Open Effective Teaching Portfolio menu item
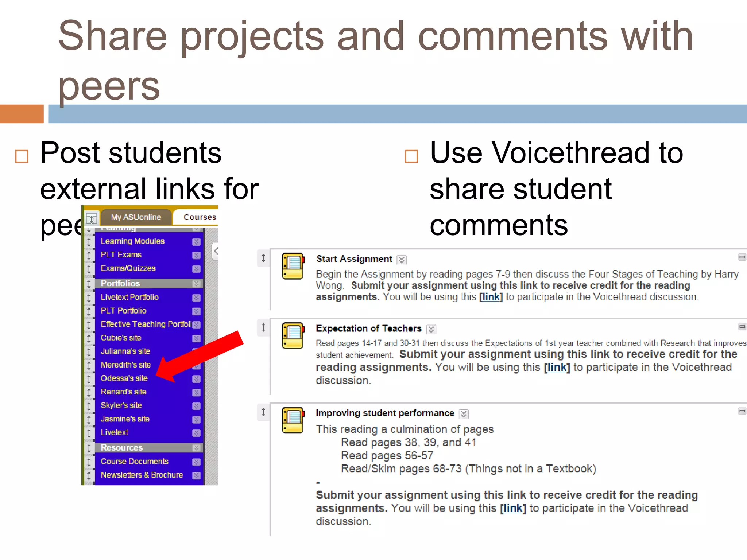This screenshot has height=560, width=747. point(146,324)
